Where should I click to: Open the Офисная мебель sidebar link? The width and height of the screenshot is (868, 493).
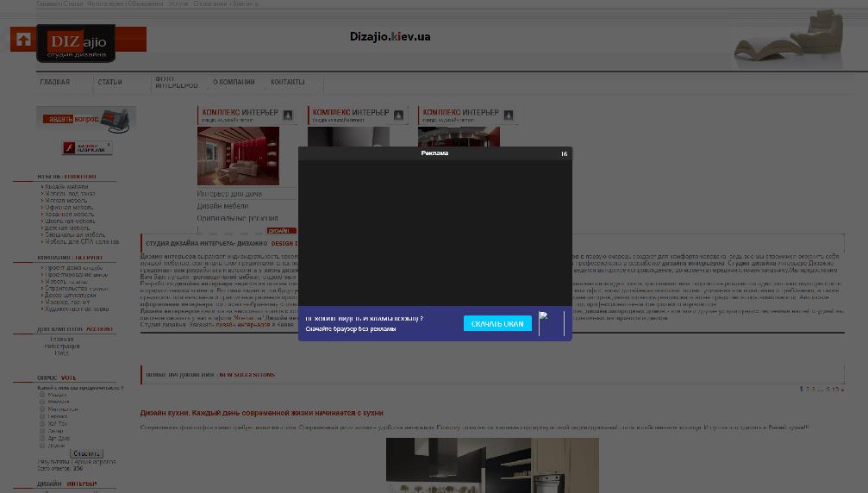click(69, 208)
